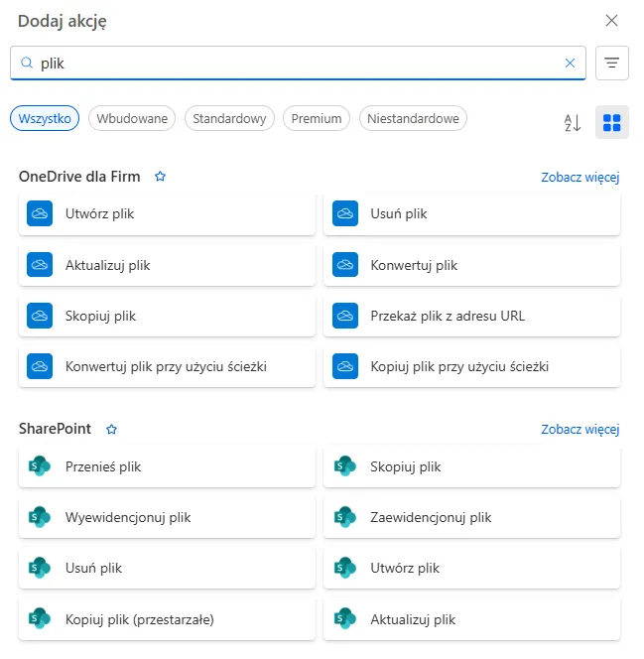Viewport: 644px width, 659px height.
Task: Switch to the Wbudowane filter tab
Action: [x=132, y=118]
